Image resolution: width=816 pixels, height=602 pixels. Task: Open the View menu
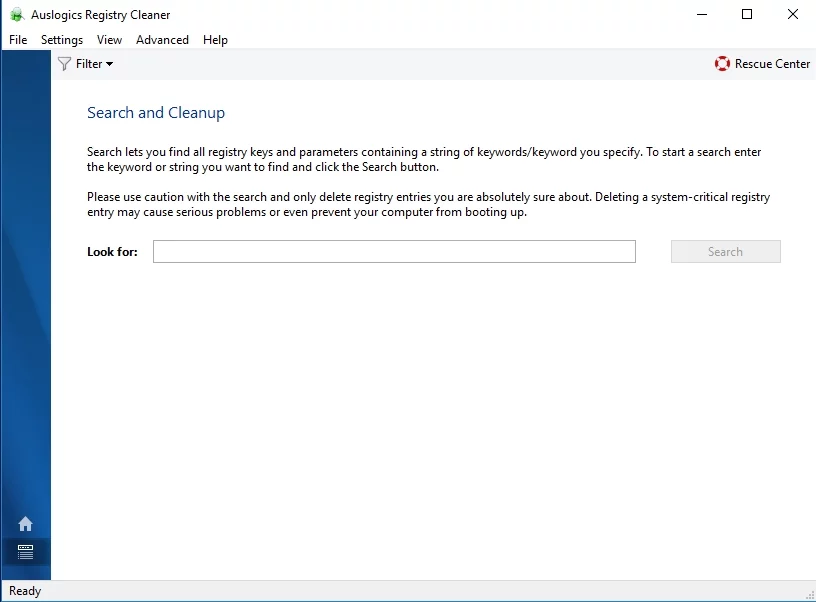point(109,40)
